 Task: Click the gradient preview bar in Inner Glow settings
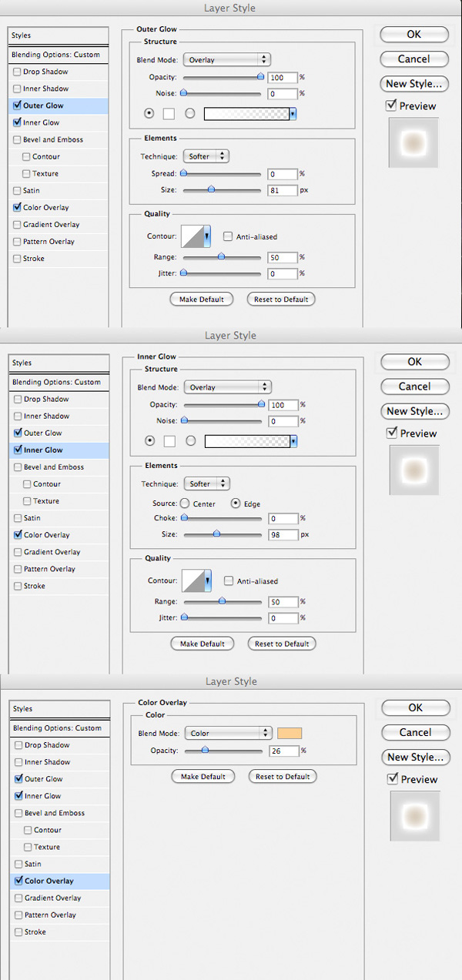[x=247, y=441]
